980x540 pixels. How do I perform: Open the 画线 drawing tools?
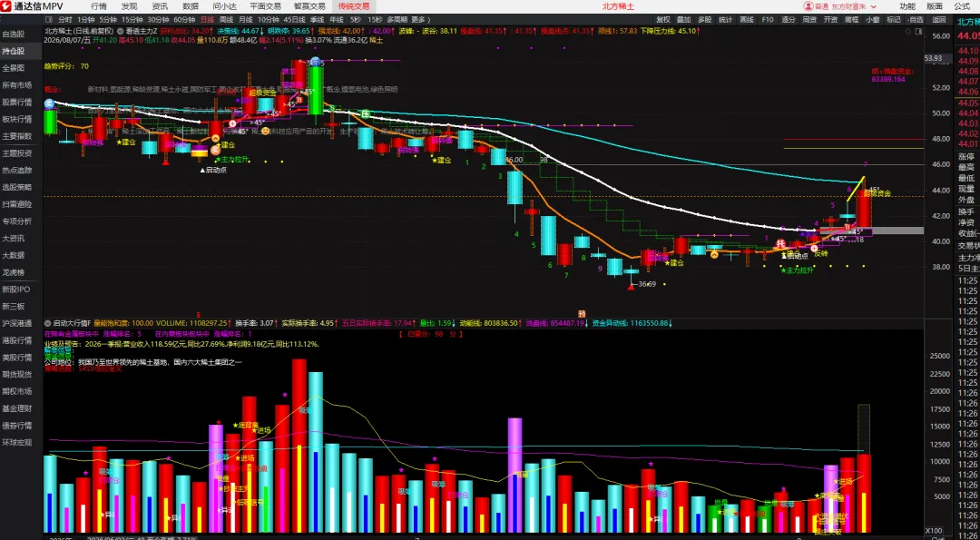pyautogui.click(x=746, y=19)
